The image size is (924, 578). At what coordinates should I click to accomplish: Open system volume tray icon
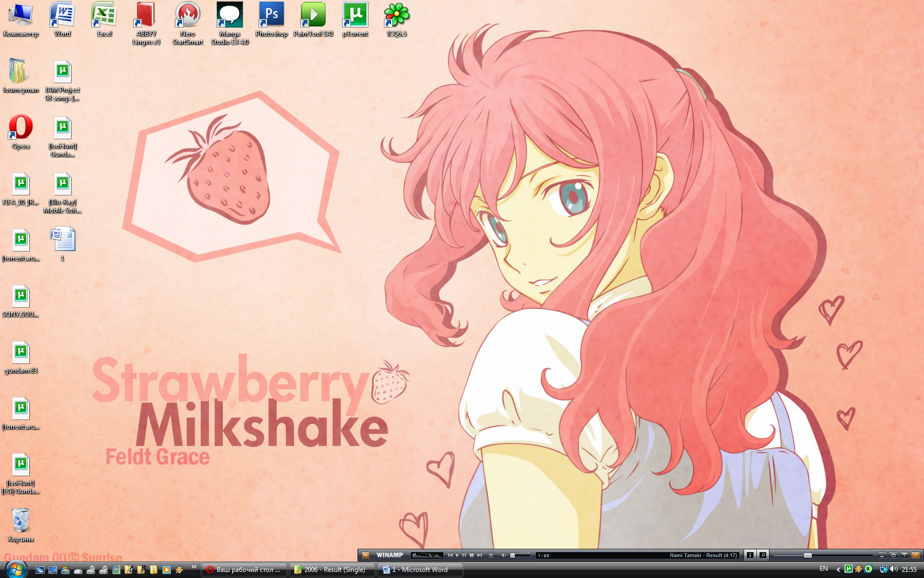894,569
